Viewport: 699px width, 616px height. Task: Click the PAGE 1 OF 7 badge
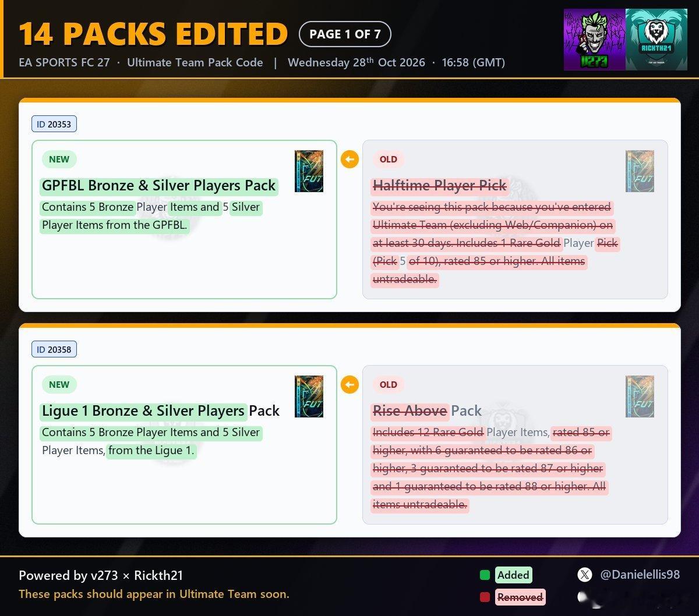(x=345, y=34)
